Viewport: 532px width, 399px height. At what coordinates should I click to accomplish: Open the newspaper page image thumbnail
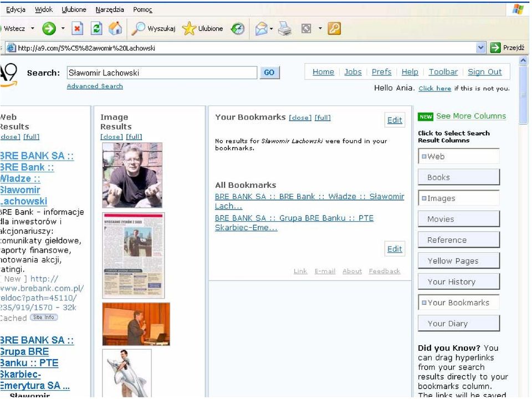[134, 255]
